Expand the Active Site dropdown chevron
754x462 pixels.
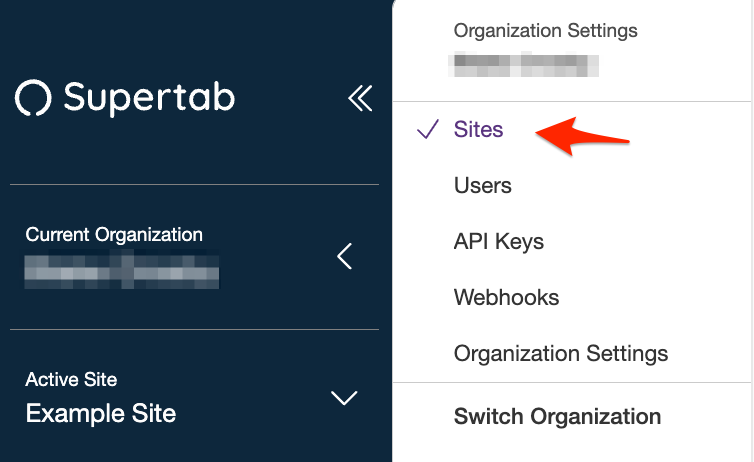click(x=344, y=398)
